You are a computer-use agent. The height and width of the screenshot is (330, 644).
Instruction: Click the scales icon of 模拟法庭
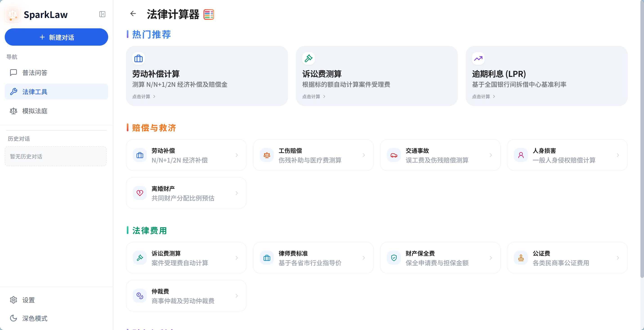(x=13, y=111)
